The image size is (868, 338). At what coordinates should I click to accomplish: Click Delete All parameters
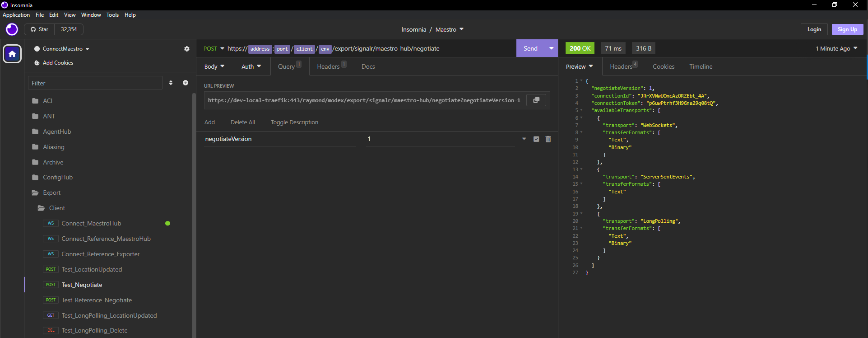click(243, 122)
